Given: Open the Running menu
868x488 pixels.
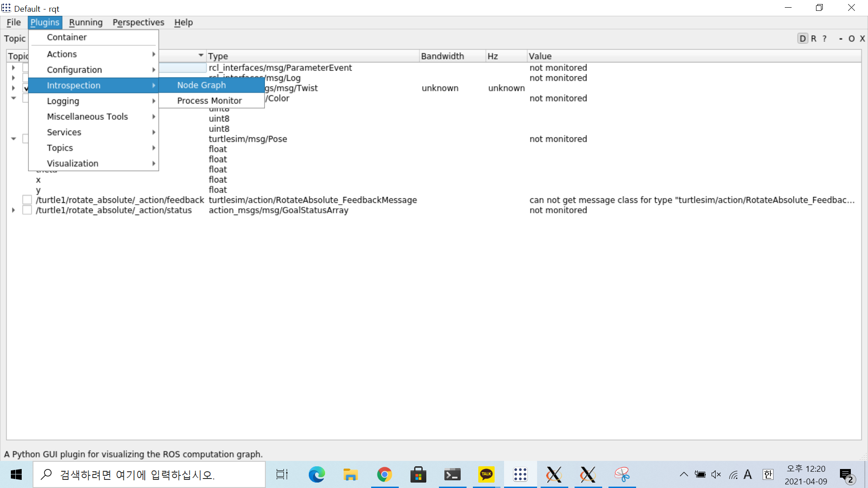Looking at the screenshot, I should click(86, 22).
